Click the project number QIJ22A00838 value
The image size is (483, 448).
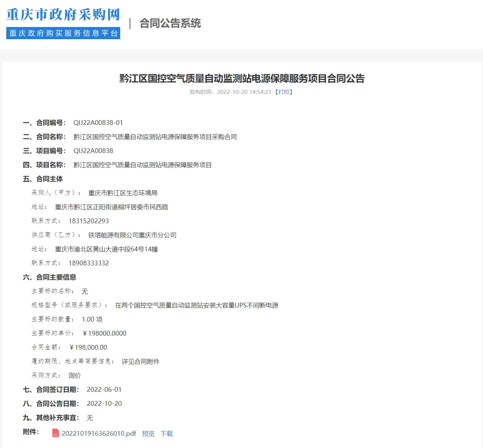[93, 151]
